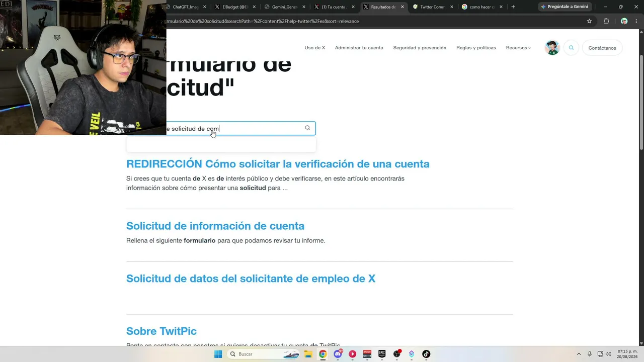Open a new browser tab
Viewport: 644px width, 362px height.
point(513,7)
